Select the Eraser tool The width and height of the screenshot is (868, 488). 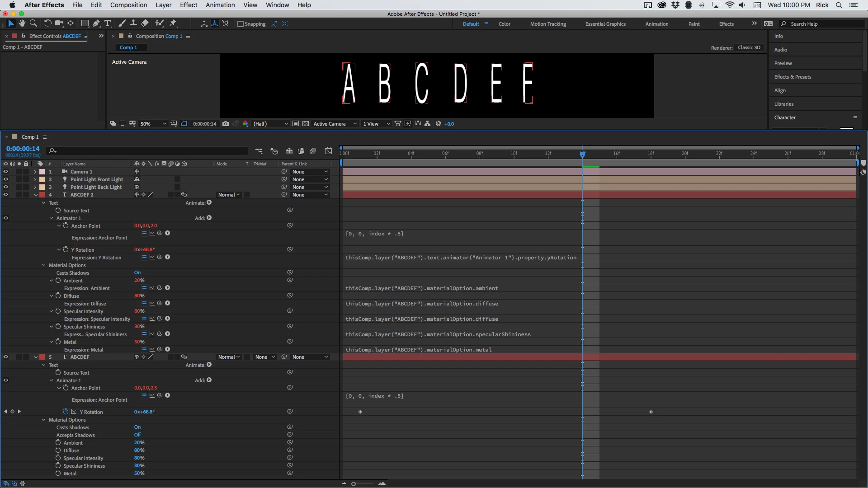145,23
